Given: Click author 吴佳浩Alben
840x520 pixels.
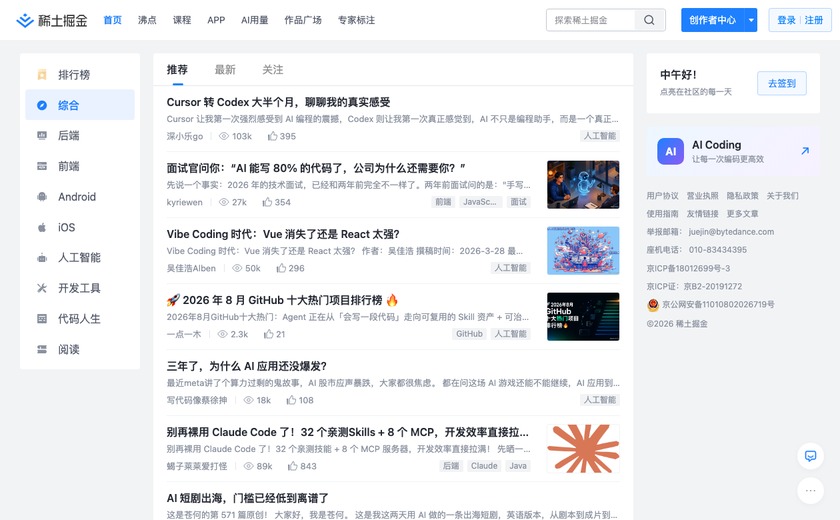Looking at the screenshot, I should pyautogui.click(x=191, y=268).
